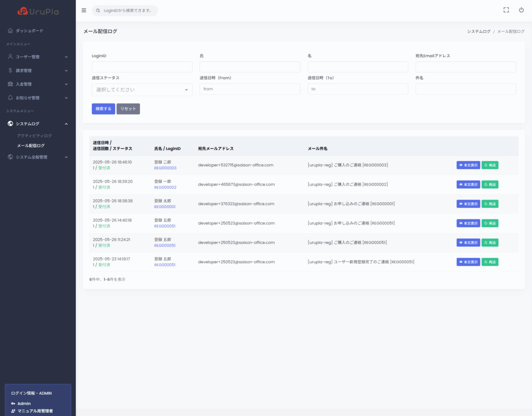This screenshot has height=416, width=532.
Task: Open アクティビティログ submenu item
Action: 34,136
